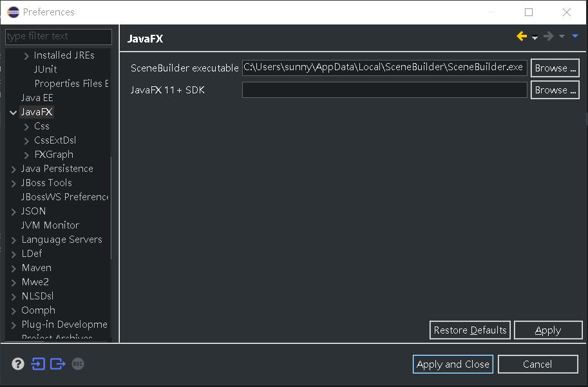Click the Cancel button
Image resolution: width=588 pixels, height=387 pixels.
coord(538,364)
